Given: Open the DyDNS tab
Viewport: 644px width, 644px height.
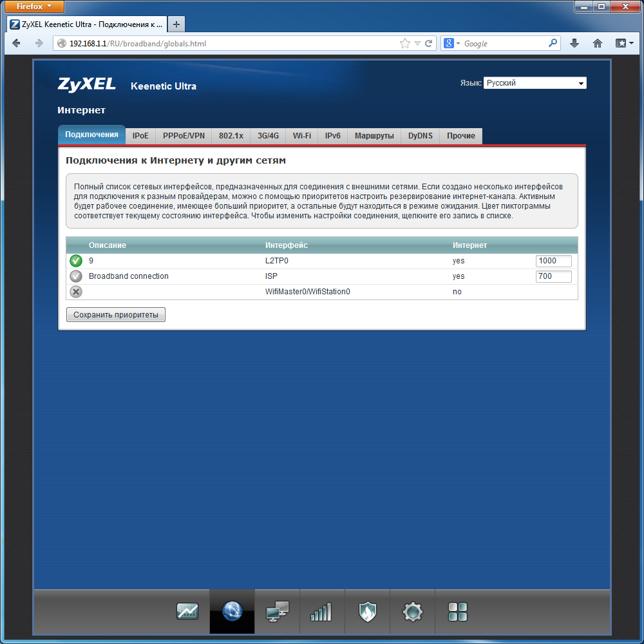Looking at the screenshot, I should coord(421,136).
